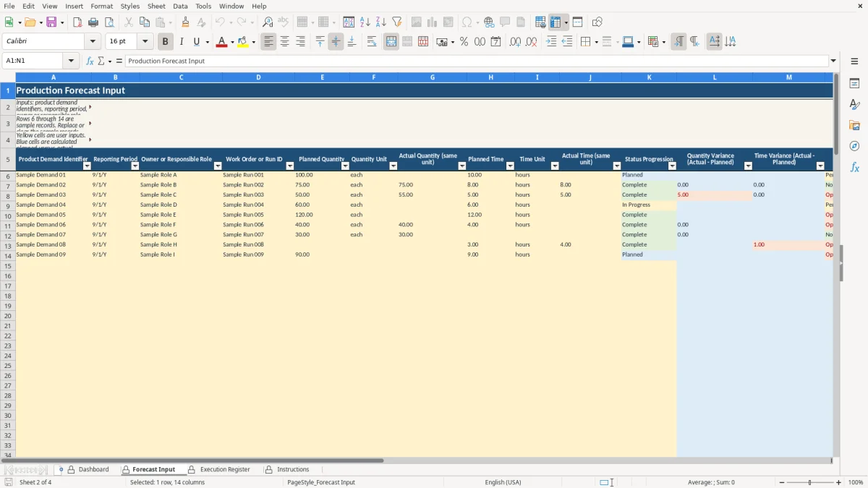Screen dimensions: 868x488
Task: Click PageStyle_Forecast Input in the status bar
Action: click(321, 482)
